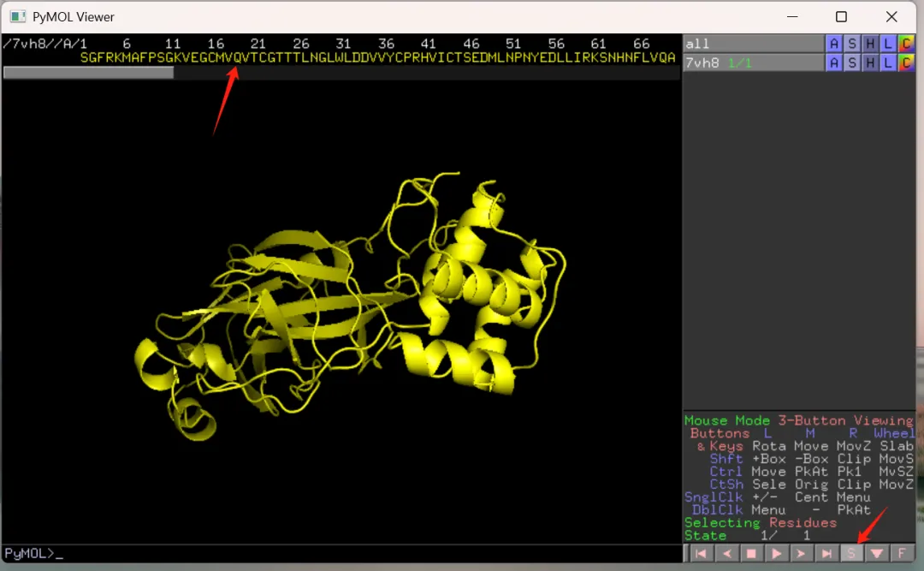Select the W residue in the sequence
This screenshot has height=571, width=924.
pos(340,58)
